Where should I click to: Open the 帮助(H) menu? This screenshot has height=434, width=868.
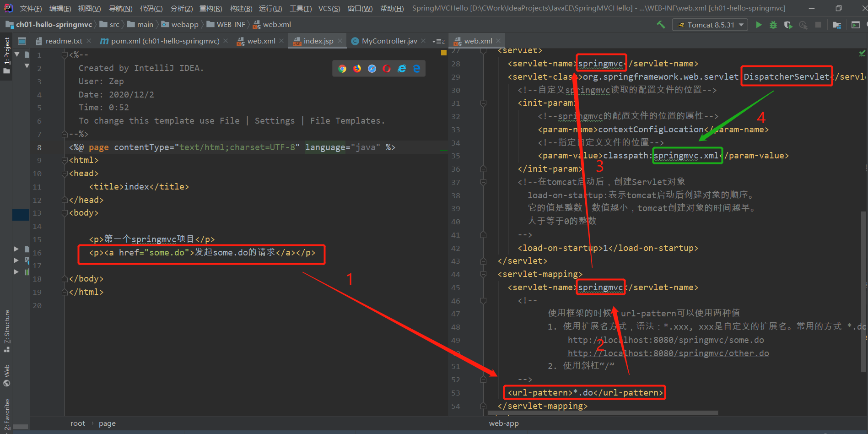(392, 8)
